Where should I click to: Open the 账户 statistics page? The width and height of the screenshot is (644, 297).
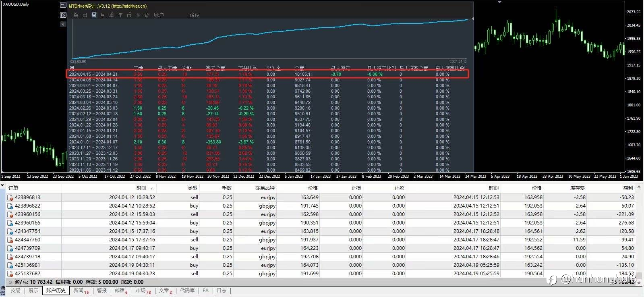(x=159, y=15)
